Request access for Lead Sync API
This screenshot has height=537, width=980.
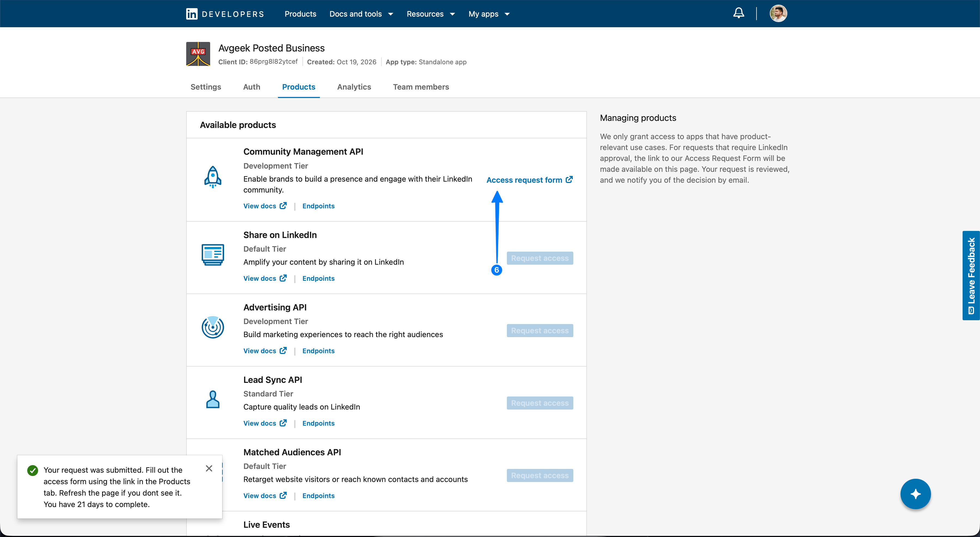coord(540,403)
